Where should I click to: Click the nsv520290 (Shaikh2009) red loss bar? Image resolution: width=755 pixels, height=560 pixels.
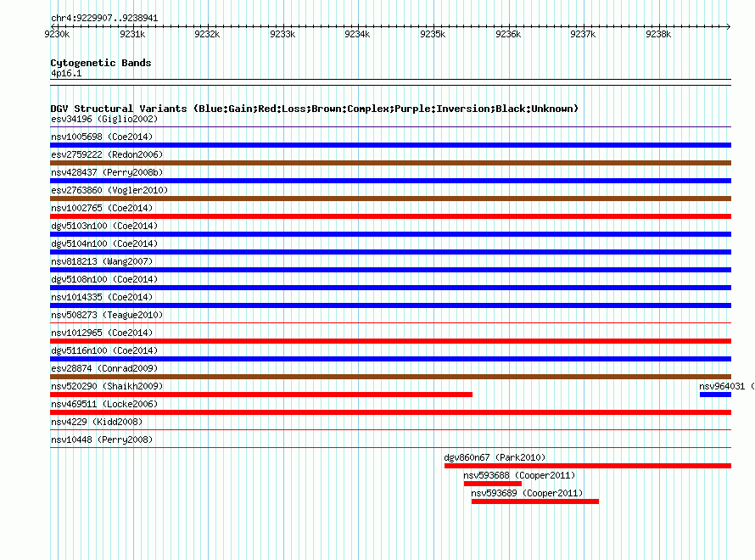(261, 395)
